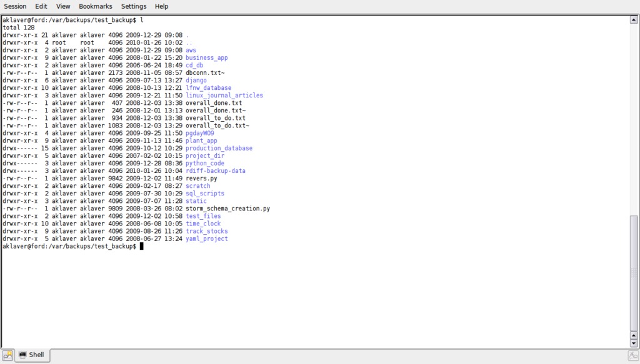640x364 pixels.
Task: Open the Bookmarks menu
Action: [96, 6]
